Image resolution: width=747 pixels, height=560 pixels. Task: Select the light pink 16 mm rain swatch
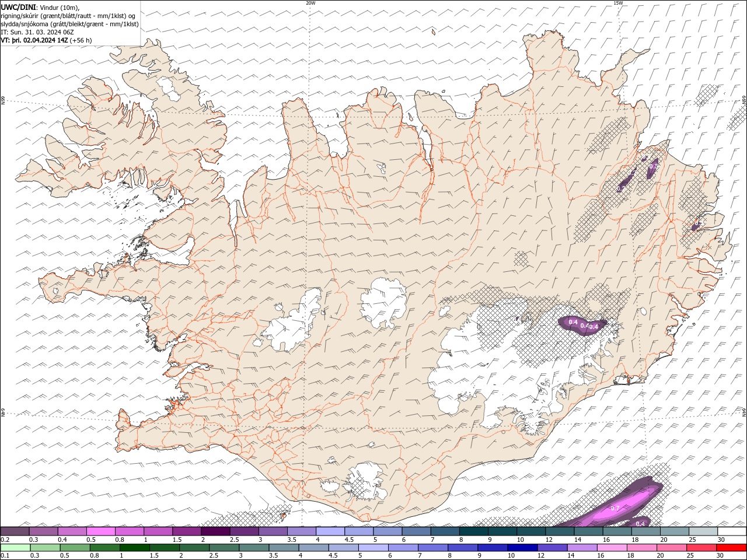tap(612, 547)
